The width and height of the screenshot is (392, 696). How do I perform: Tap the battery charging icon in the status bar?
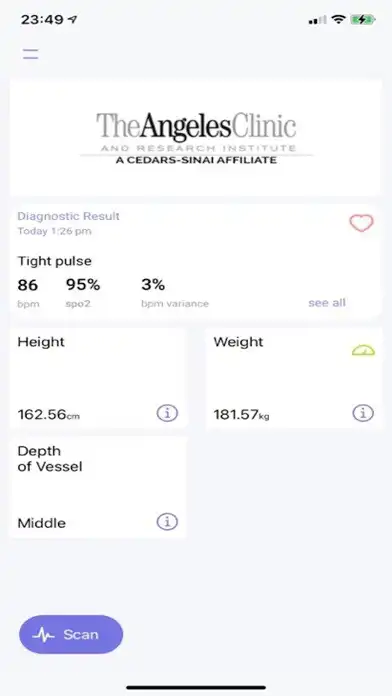pos(363,20)
